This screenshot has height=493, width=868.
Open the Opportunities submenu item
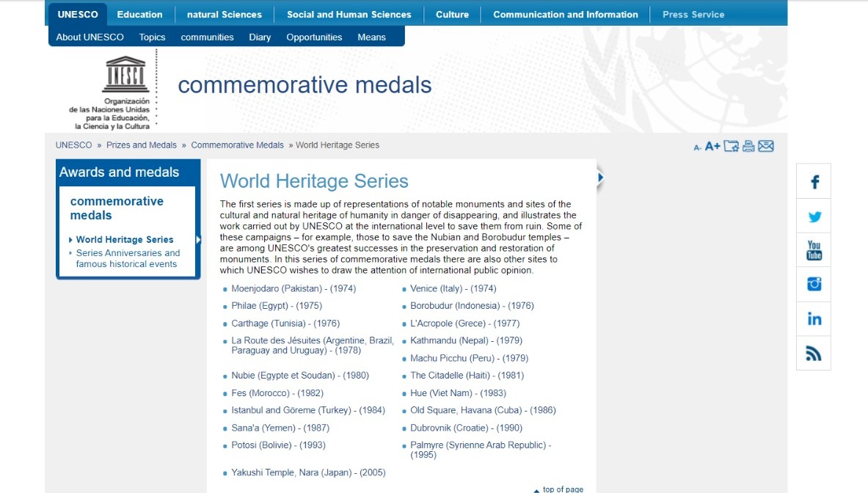click(314, 37)
